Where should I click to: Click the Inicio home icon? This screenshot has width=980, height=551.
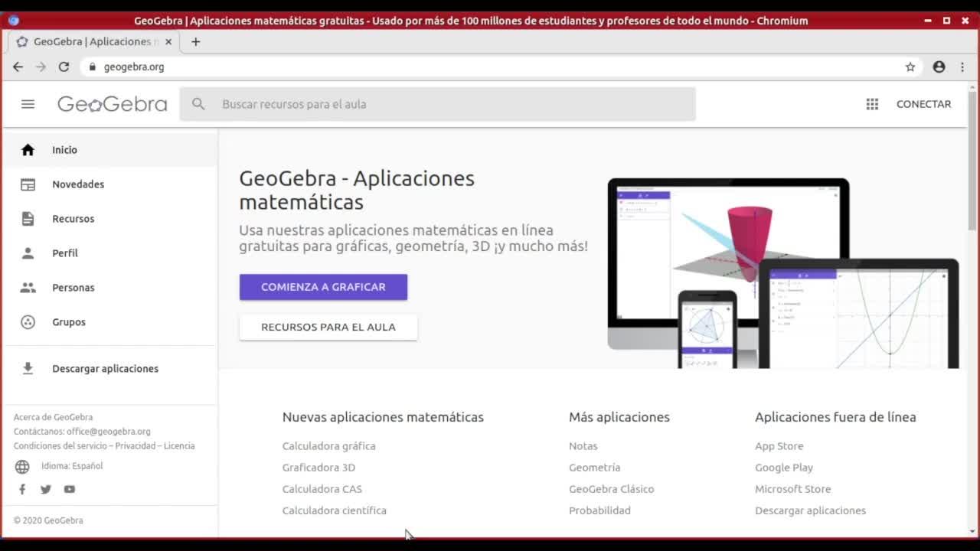pyautogui.click(x=28, y=150)
